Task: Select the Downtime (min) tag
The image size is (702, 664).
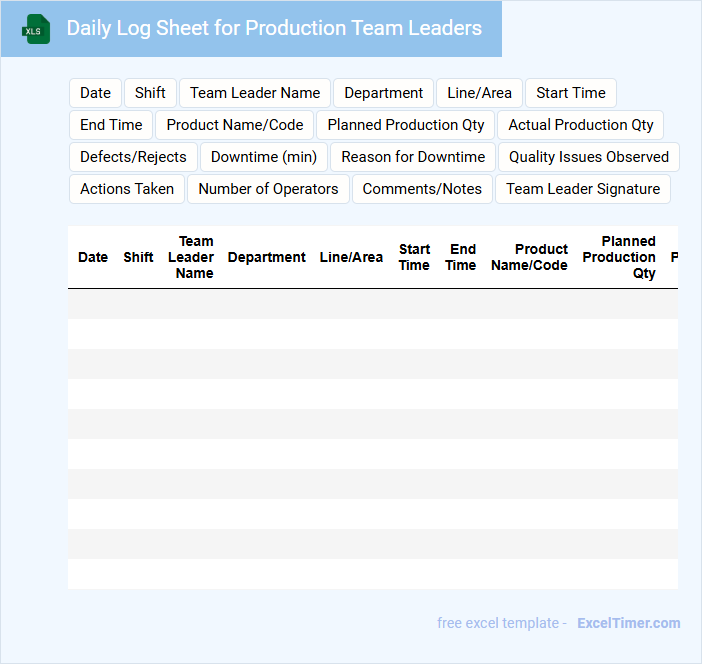Action: (263, 157)
